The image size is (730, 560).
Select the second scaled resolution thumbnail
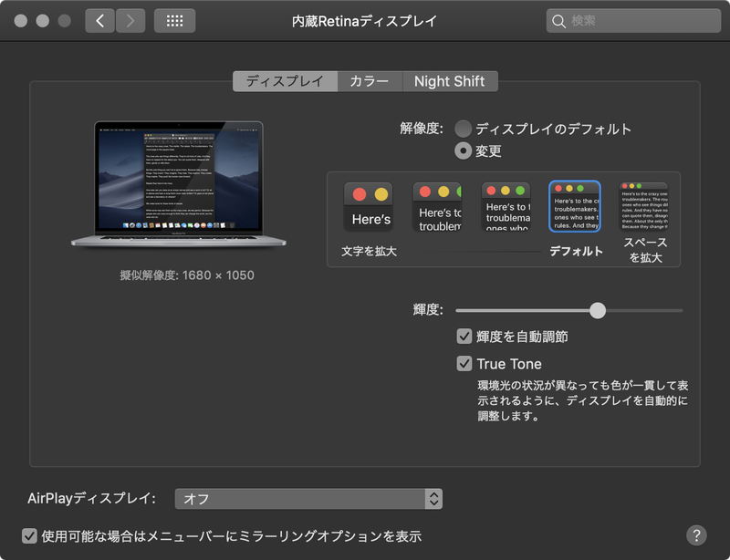click(x=439, y=207)
